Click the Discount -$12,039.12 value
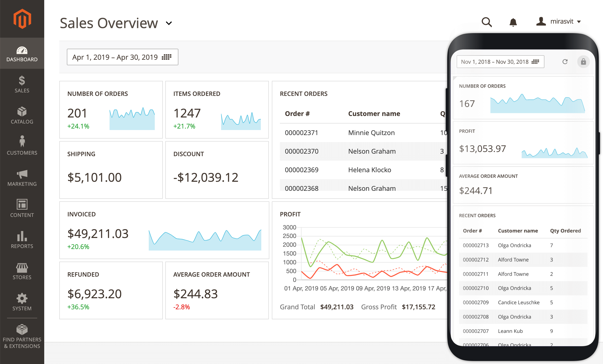Screen dimensions: 603x364 (206, 177)
